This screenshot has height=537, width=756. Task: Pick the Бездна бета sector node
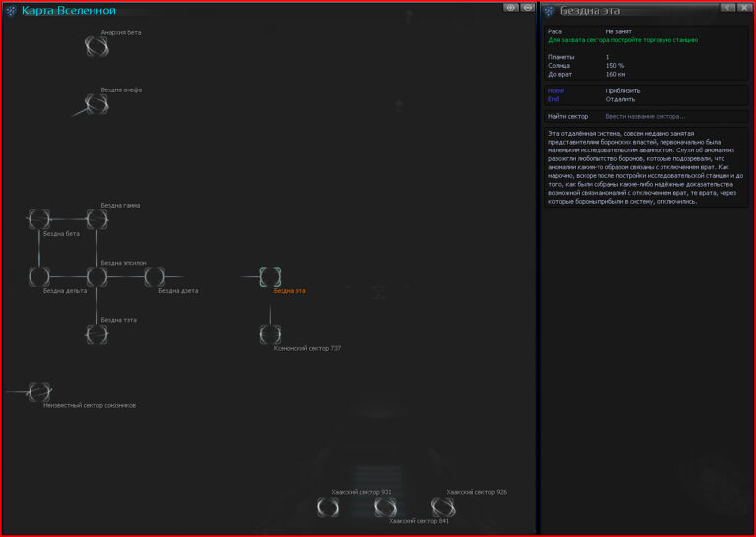coord(38,218)
